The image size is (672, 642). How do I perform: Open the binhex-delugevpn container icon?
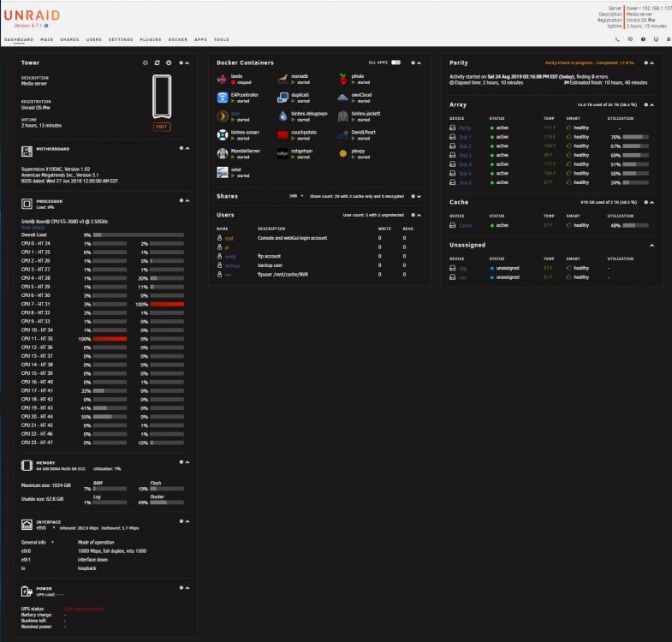coord(282,116)
